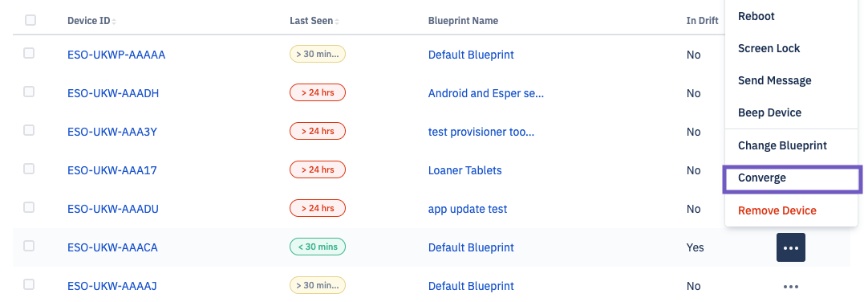Open 'Android and Esper se...' blueprint
Screen dimensions: 868x302
click(x=486, y=93)
